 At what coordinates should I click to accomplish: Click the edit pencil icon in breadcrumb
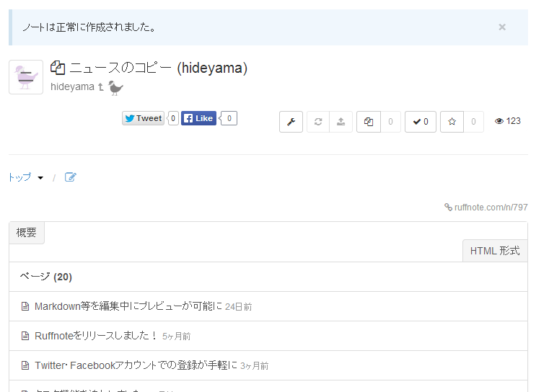pos(70,177)
